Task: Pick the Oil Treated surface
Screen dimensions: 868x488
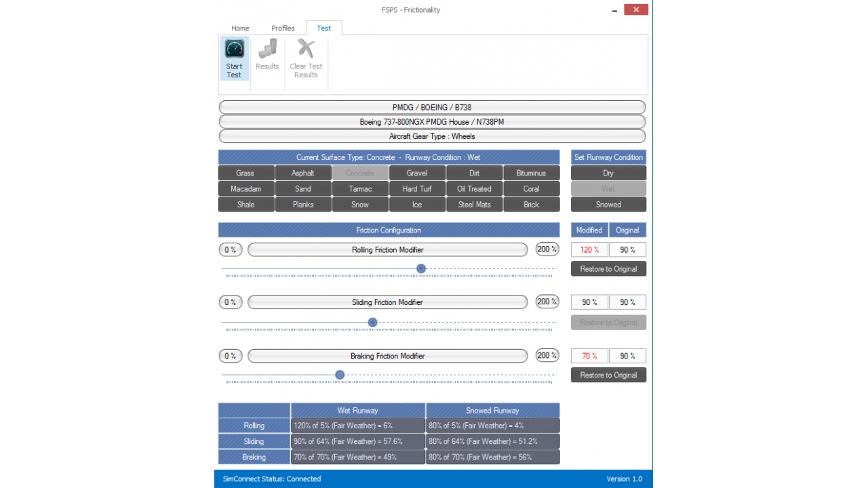Action: tap(474, 188)
